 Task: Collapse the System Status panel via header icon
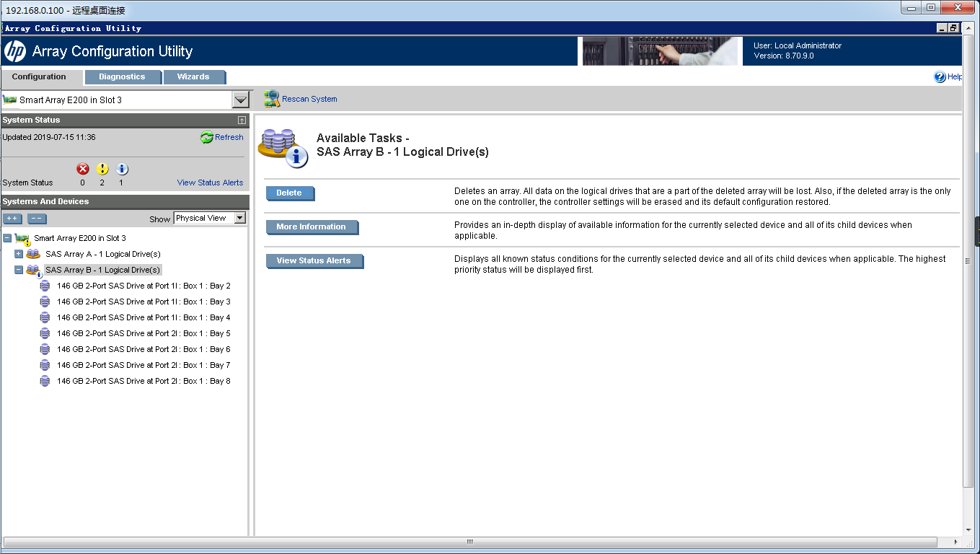(242, 120)
